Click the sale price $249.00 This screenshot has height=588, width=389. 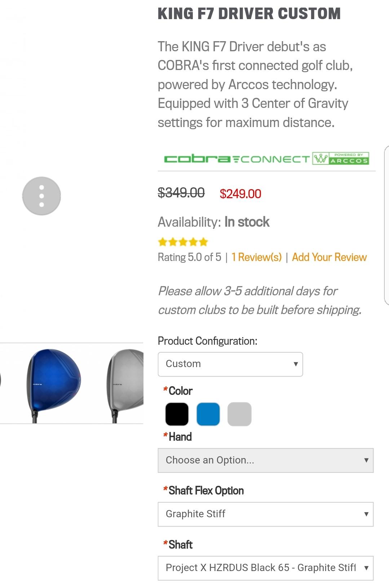coord(240,194)
